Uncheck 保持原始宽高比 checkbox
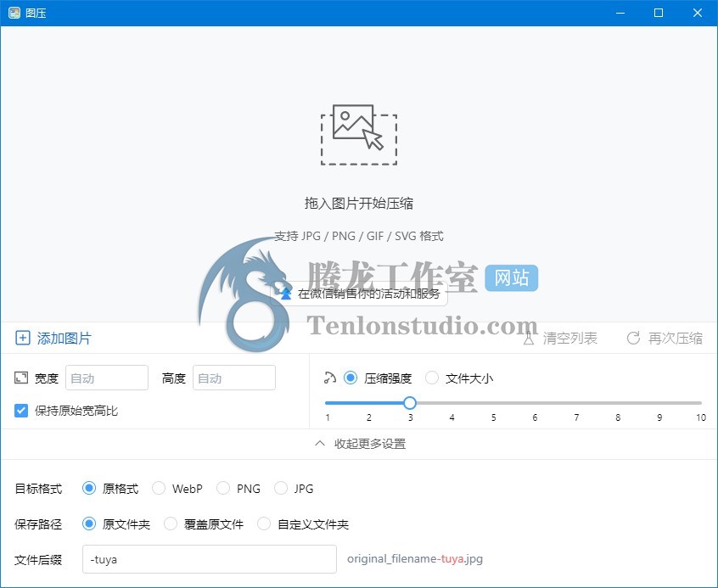Viewport: 718px width, 588px height. click(x=21, y=411)
